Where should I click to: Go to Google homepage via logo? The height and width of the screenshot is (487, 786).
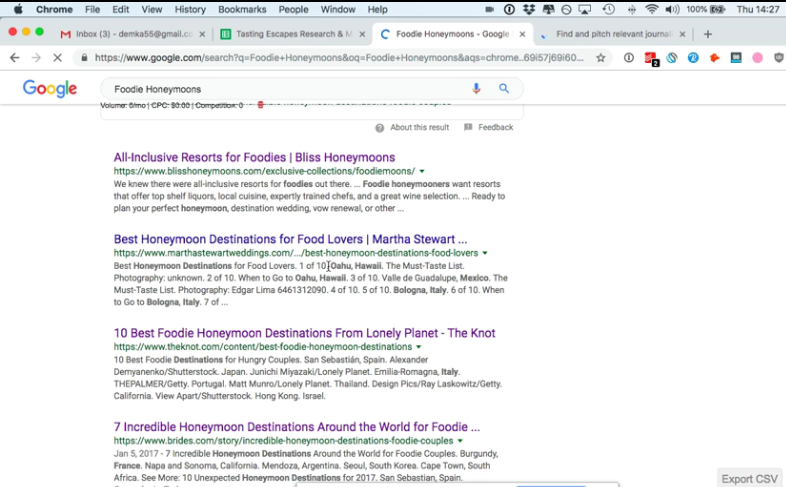pos(50,89)
